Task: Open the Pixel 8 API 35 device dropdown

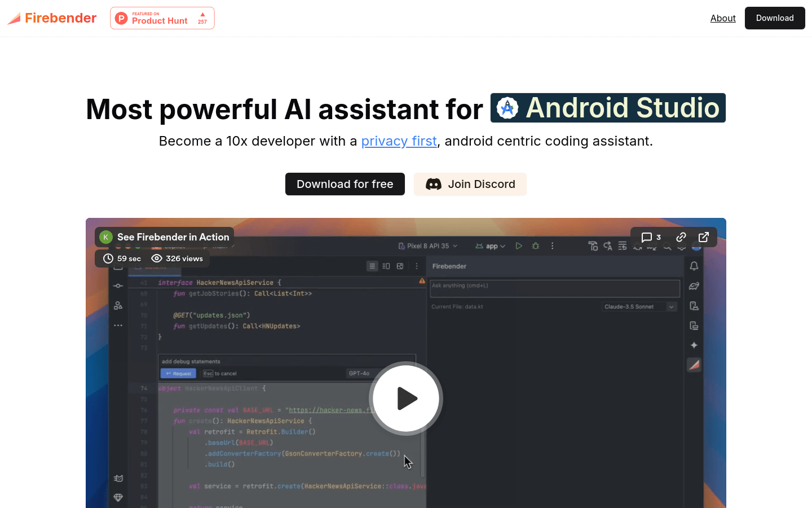Action: (x=428, y=246)
